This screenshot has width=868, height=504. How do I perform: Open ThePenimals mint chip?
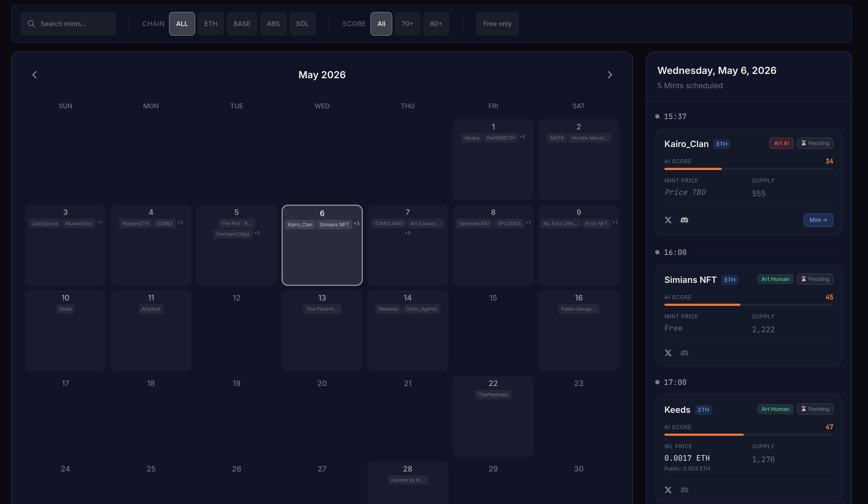[x=493, y=395]
